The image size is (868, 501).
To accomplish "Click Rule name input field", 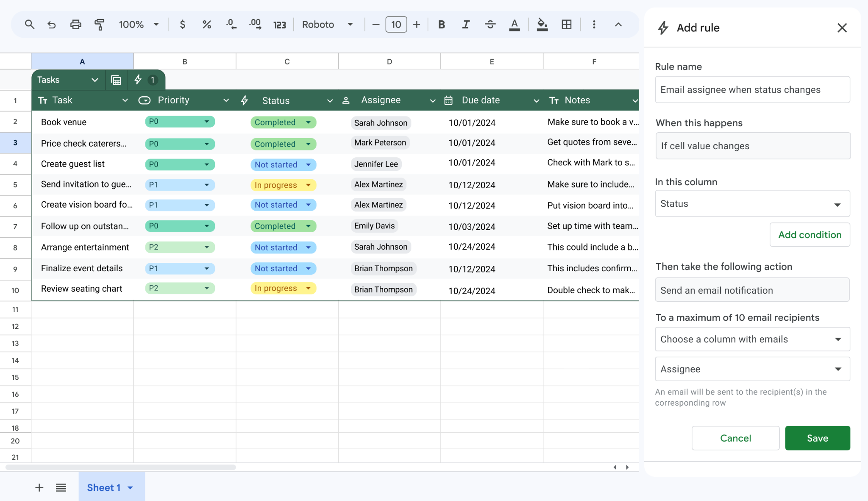I will (752, 89).
